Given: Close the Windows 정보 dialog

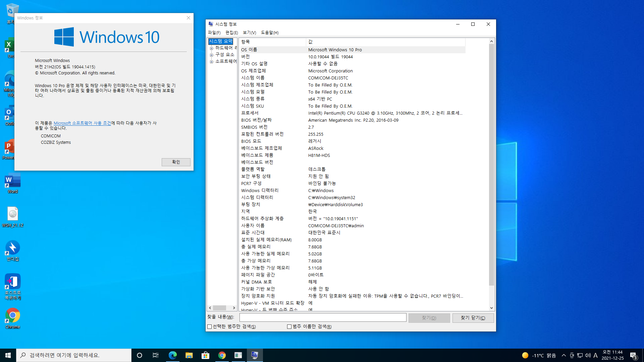Looking at the screenshot, I should pos(189,18).
